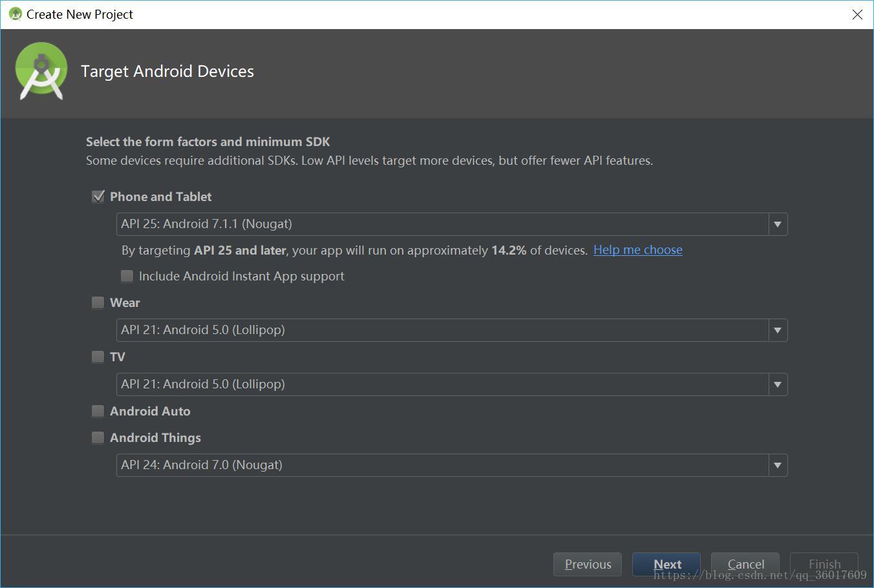874x588 pixels.
Task: Select the Android Things checkbox
Action: [x=98, y=438]
